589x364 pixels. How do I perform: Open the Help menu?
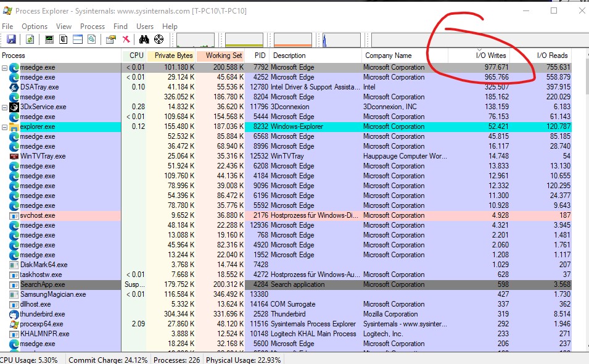[x=170, y=27]
